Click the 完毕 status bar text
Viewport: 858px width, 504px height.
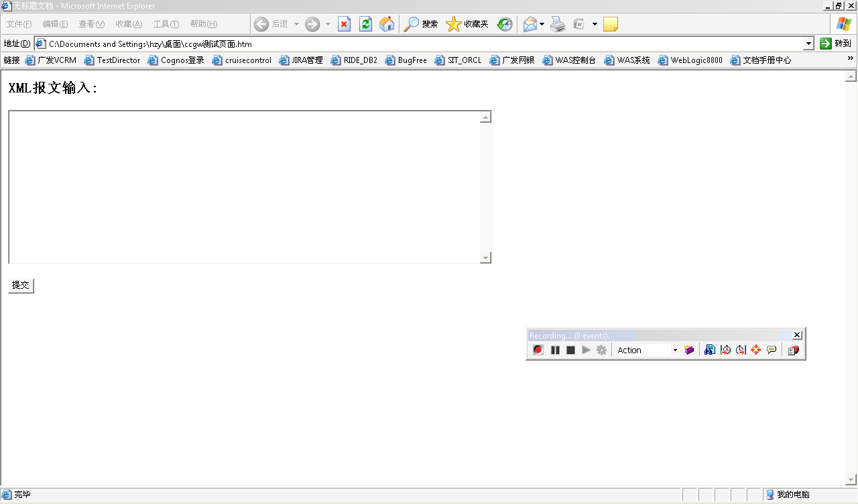pos(22,495)
